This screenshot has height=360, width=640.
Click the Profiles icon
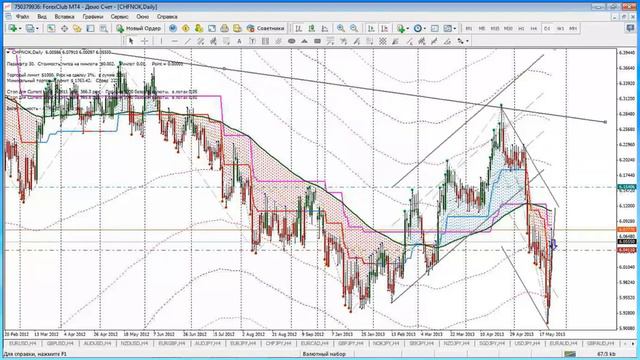coord(30,28)
